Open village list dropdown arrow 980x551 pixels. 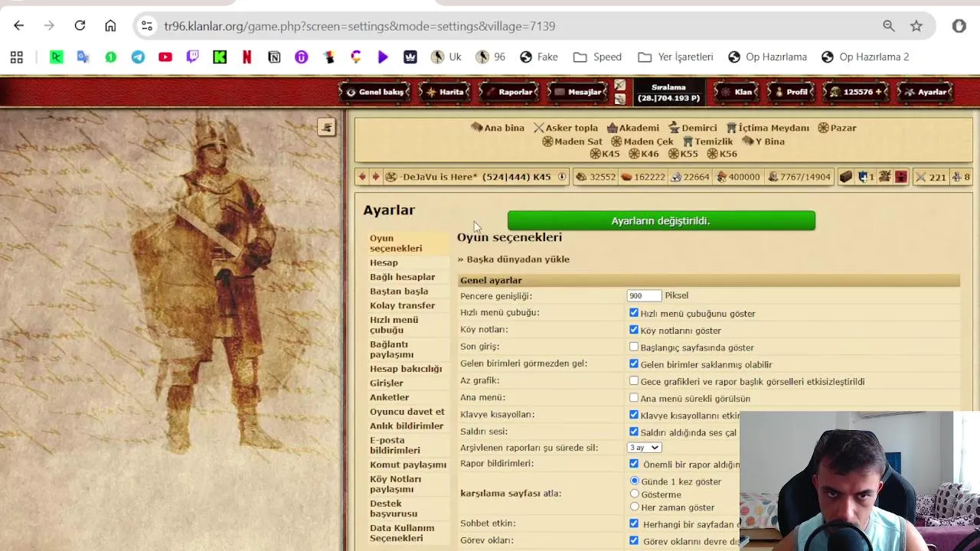[x=562, y=177]
